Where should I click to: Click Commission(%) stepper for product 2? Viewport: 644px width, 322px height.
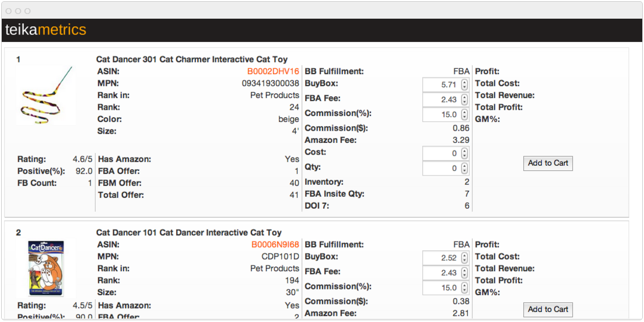tap(464, 288)
